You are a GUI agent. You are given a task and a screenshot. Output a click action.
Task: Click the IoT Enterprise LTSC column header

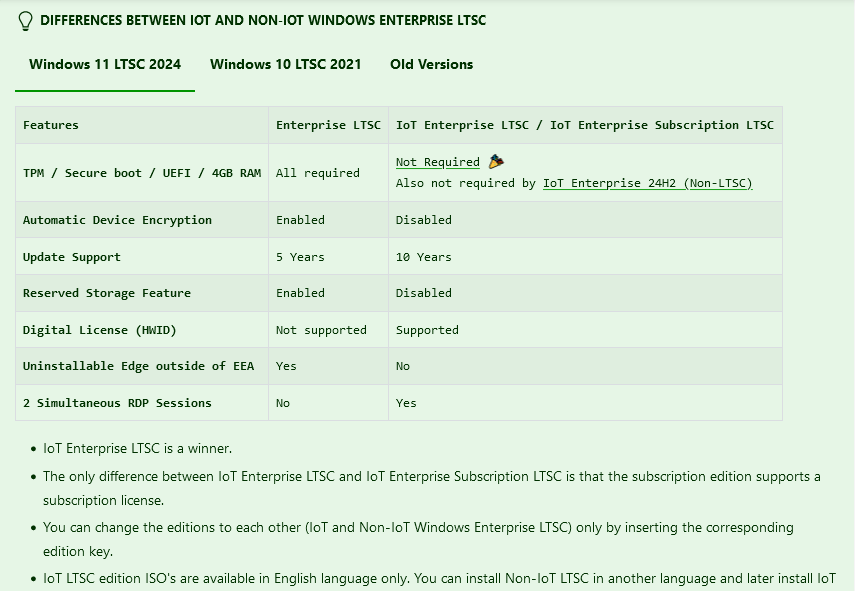[x=585, y=125]
